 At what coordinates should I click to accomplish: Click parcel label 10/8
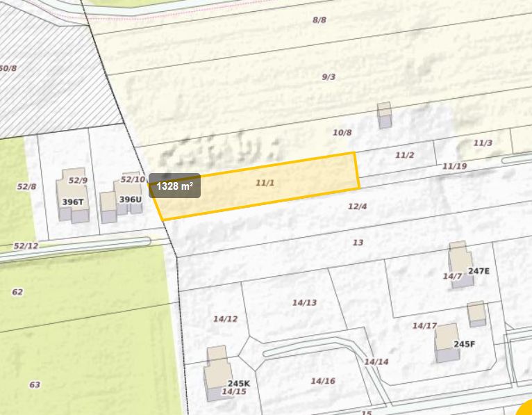(342, 133)
